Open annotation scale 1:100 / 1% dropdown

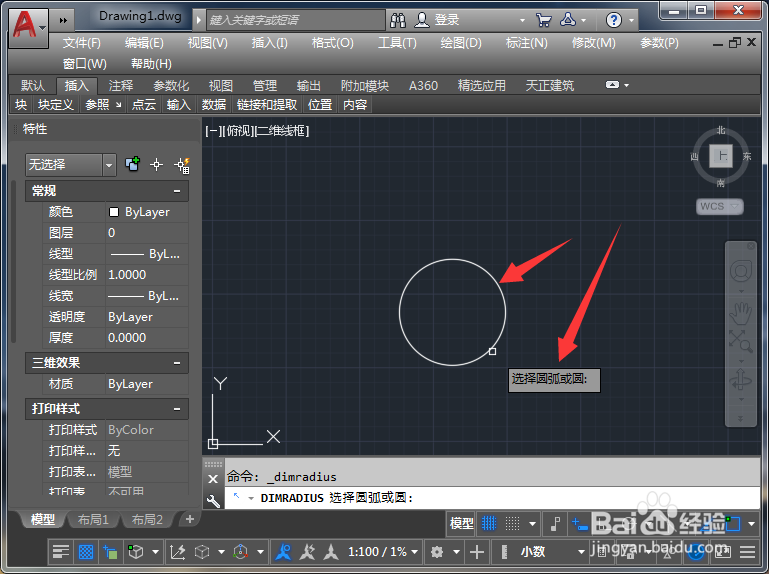tap(383, 552)
